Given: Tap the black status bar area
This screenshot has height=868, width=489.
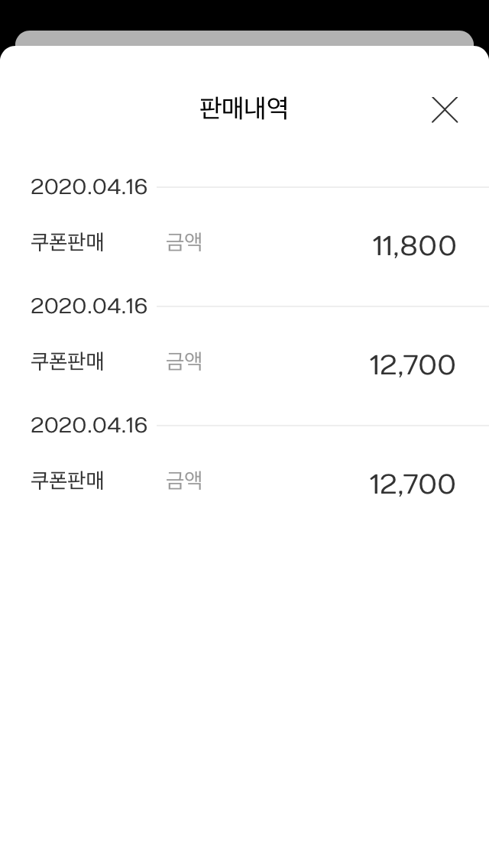Looking at the screenshot, I should pos(244,14).
